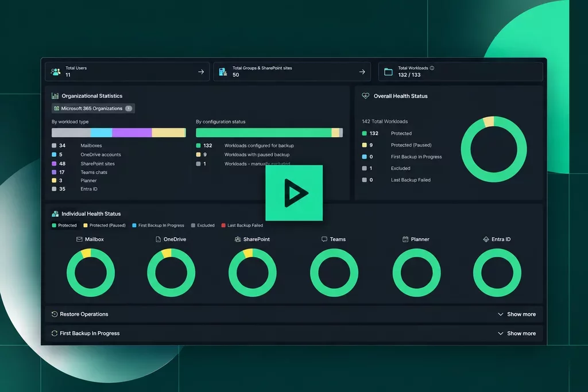Click the purple segment of workload type bar
Viewport: 588px width, 392px height.
point(132,133)
